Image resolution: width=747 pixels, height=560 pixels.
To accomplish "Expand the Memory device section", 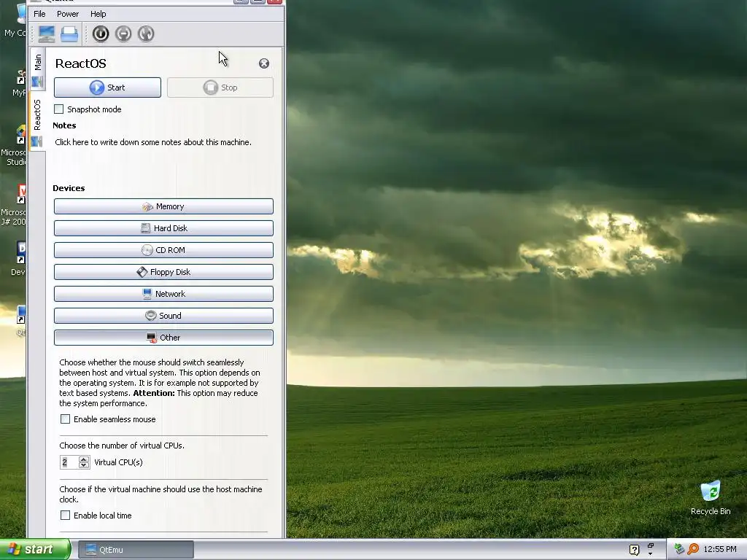I will [163, 206].
